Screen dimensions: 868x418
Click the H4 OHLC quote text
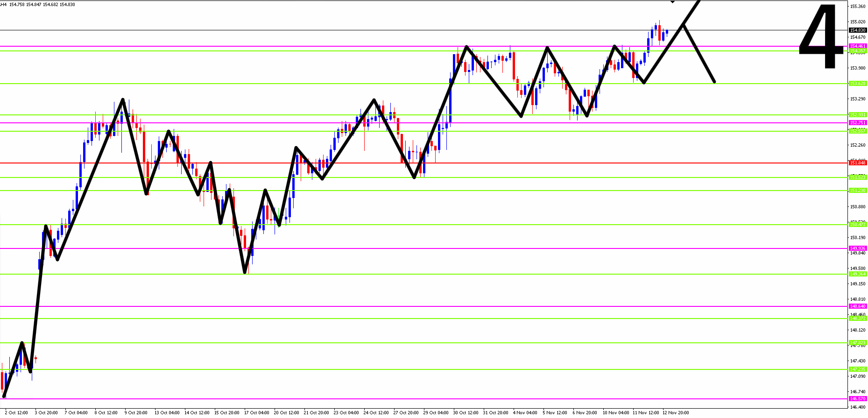tap(38, 5)
